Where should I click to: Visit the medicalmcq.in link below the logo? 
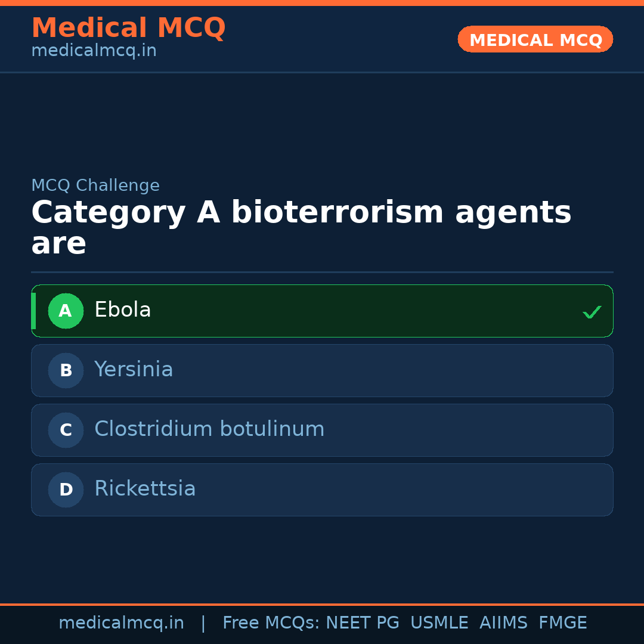tap(94, 50)
